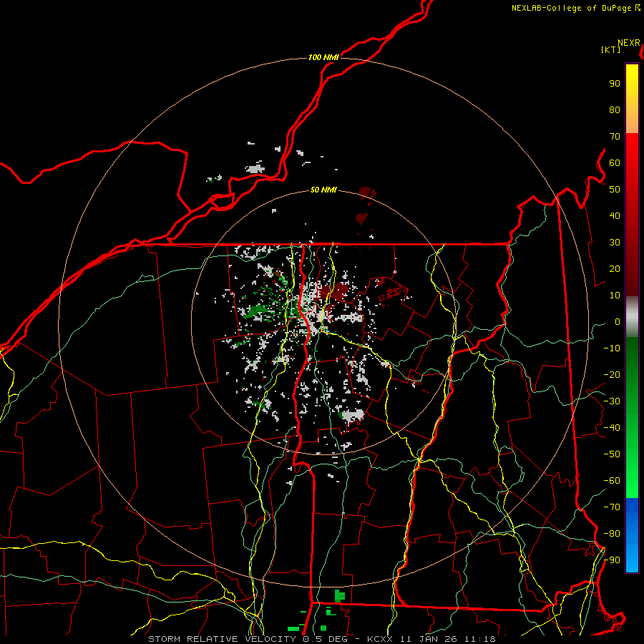The width and height of the screenshot is (644, 644).
Task: Click the positive 70 velocity scale label
Action: point(615,137)
